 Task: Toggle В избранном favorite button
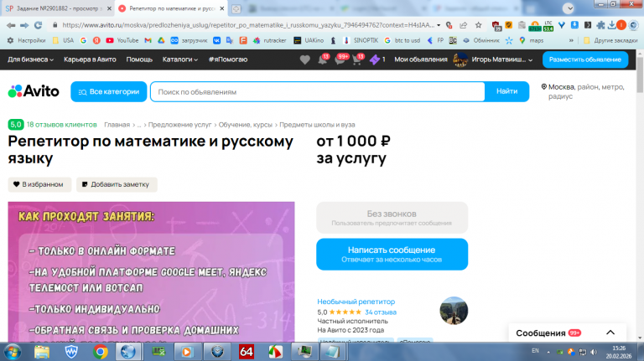tap(39, 184)
